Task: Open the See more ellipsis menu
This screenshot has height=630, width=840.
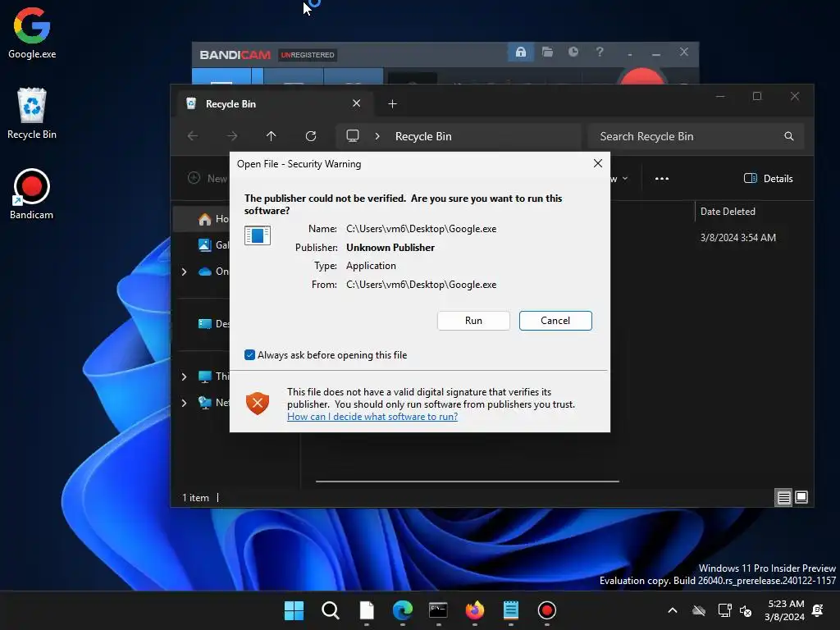Action: [x=662, y=178]
